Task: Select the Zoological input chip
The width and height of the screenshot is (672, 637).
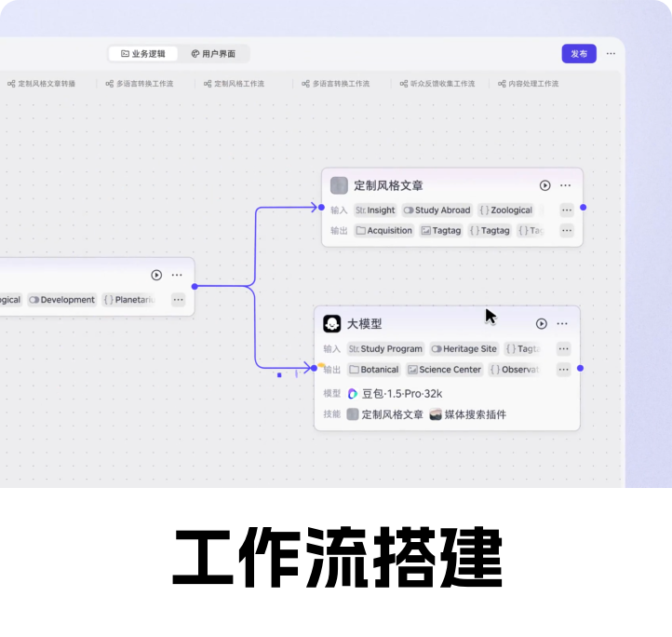Action: click(505, 210)
